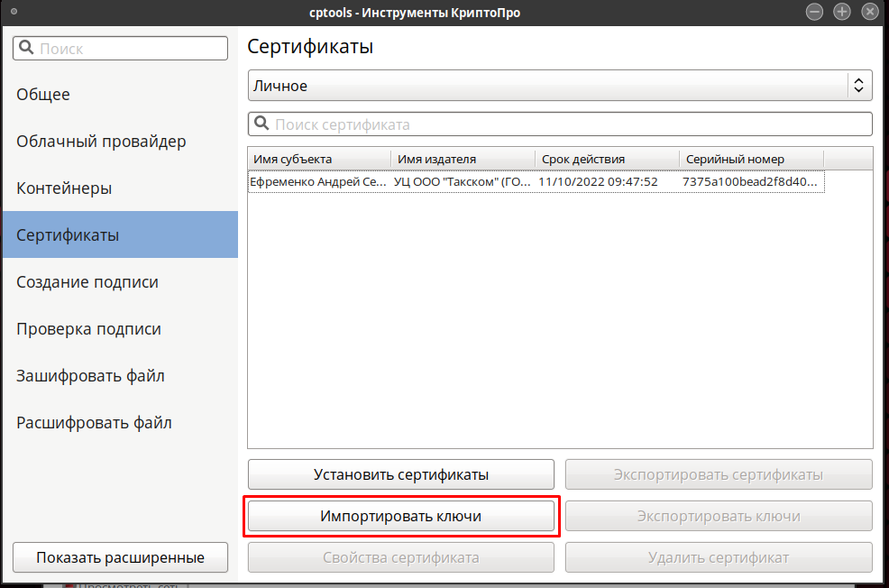Image resolution: width=889 pixels, height=588 pixels.
Task: Focus the Поиск сертификата input field
Action: pyautogui.click(x=560, y=124)
